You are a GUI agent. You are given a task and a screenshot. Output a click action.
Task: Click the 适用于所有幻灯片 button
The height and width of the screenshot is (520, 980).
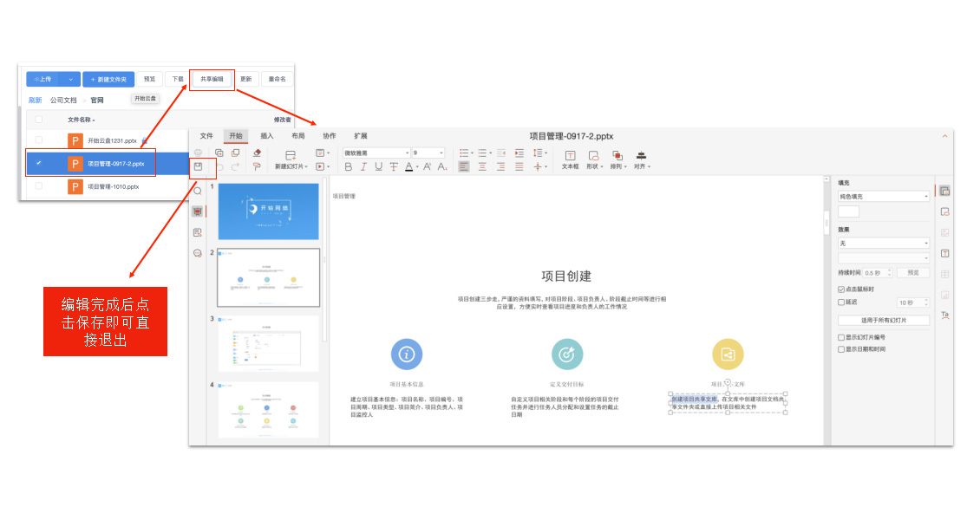coord(883,321)
